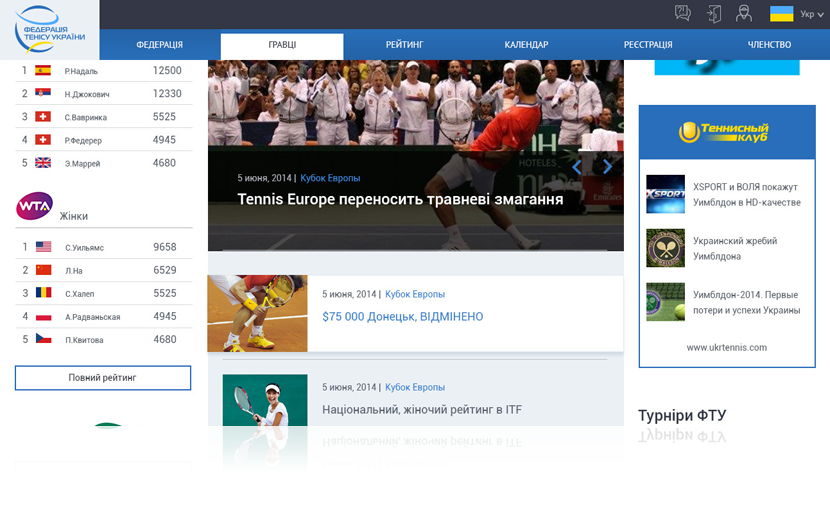Click the Федерація тенісу України logo

pyautogui.click(x=50, y=30)
